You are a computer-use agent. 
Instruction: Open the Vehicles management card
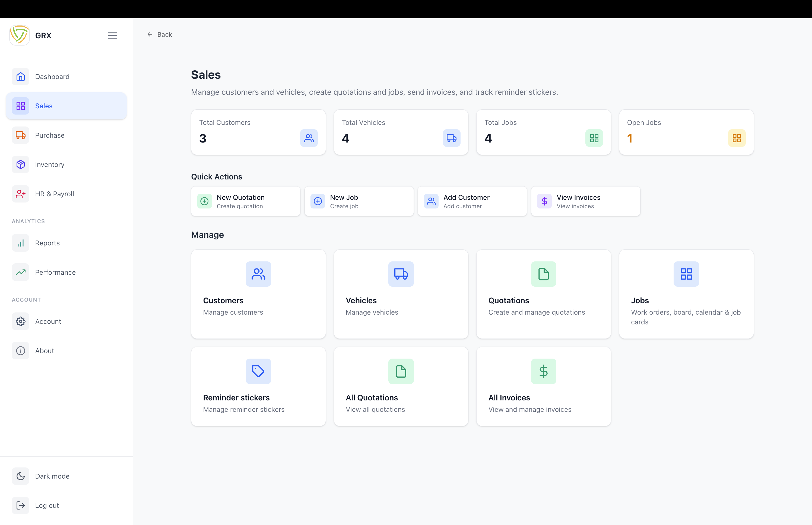tap(401, 294)
